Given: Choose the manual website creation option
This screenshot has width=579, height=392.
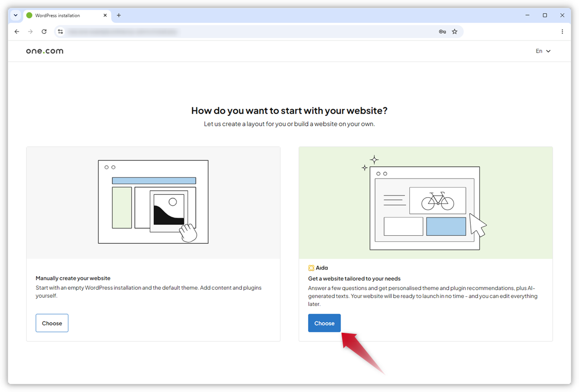Looking at the screenshot, I should pyautogui.click(x=52, y=323).
